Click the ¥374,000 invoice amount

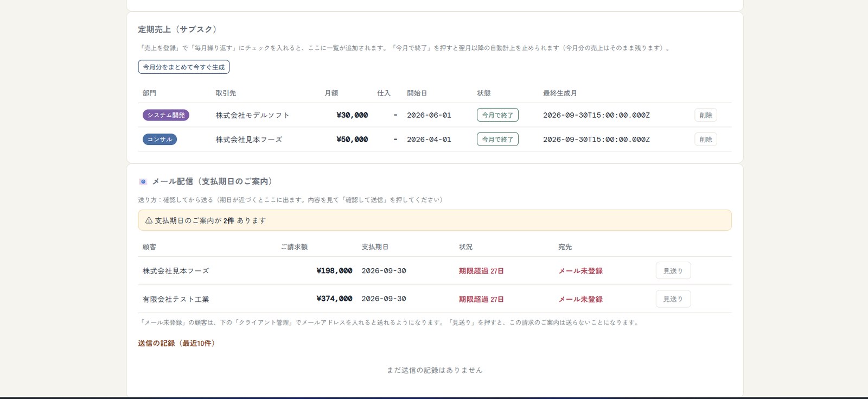click(334, 299)
